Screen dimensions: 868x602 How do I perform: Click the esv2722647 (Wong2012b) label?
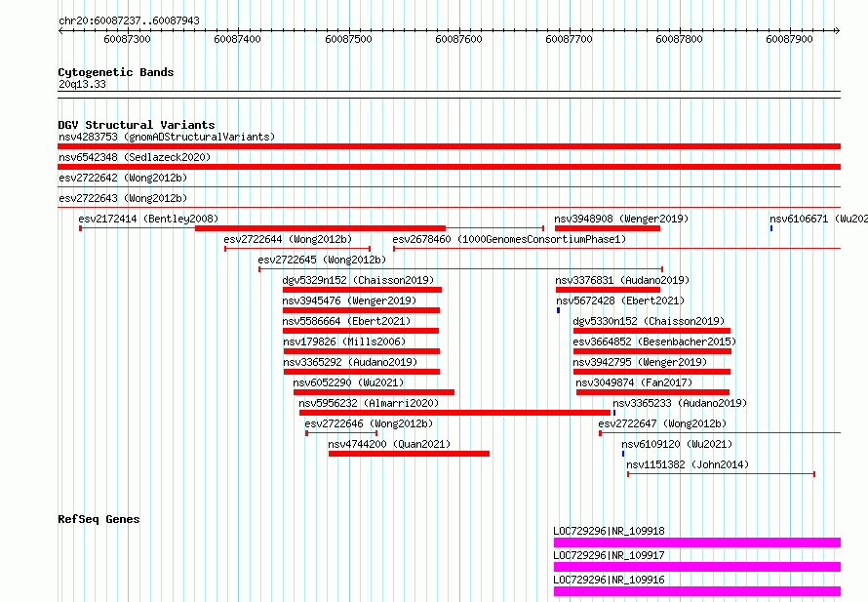[x=662, y=423]
